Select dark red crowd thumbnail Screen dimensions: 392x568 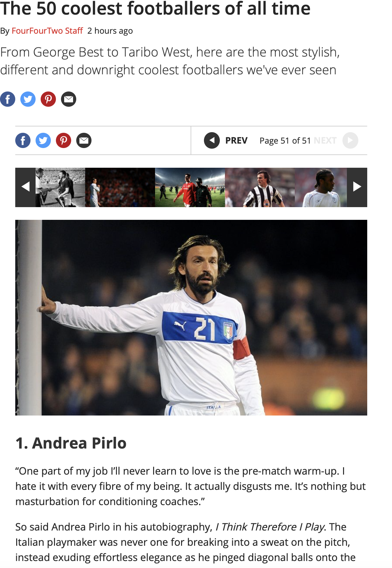tap(120, 187)
